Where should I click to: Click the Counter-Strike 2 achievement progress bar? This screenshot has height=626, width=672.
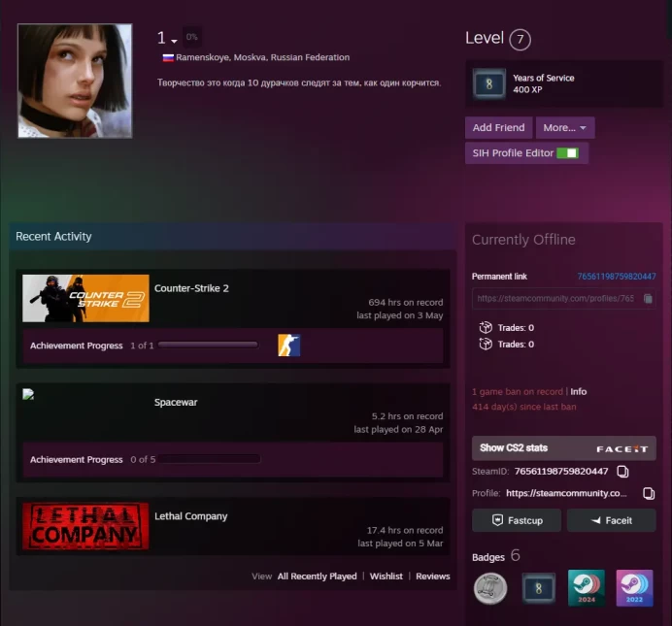pyautogui.click(x=208, y=346)
